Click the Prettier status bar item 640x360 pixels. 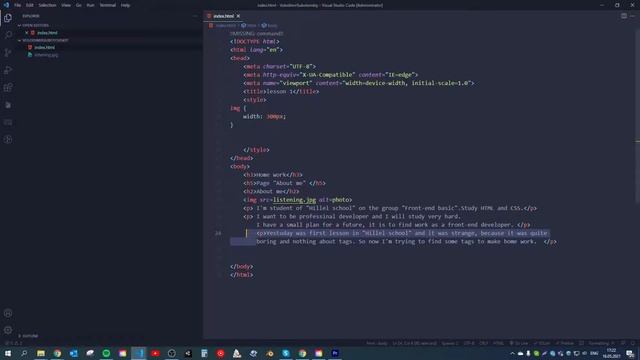pos(565,343)
